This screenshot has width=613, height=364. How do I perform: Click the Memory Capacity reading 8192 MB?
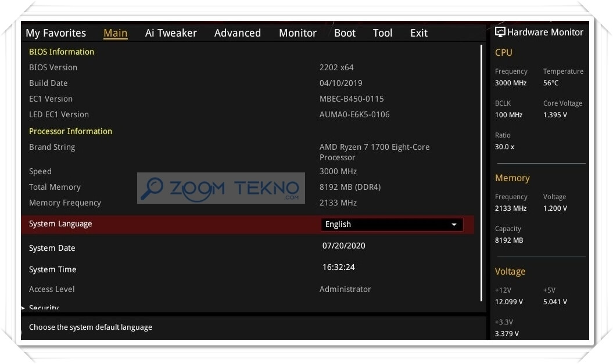pyautogui.click(x=508, y=240)
